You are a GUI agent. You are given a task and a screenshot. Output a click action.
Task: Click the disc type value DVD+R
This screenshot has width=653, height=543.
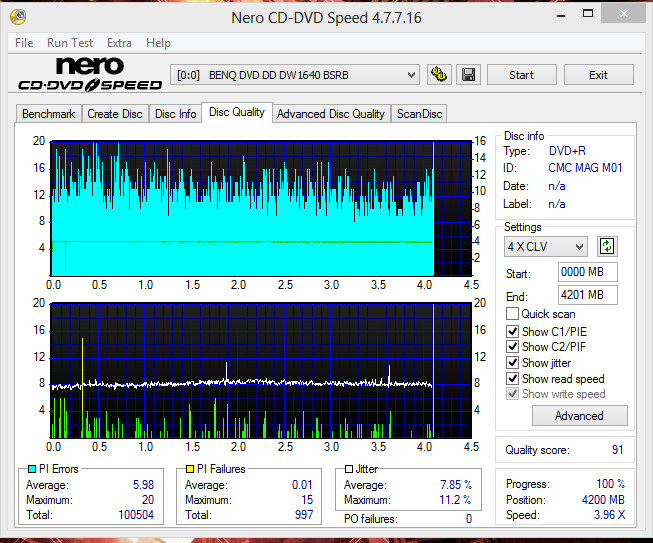click(567, 151)
